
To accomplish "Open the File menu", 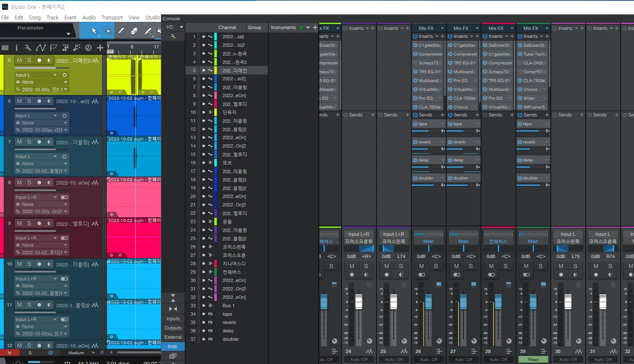I will [5, 18].
